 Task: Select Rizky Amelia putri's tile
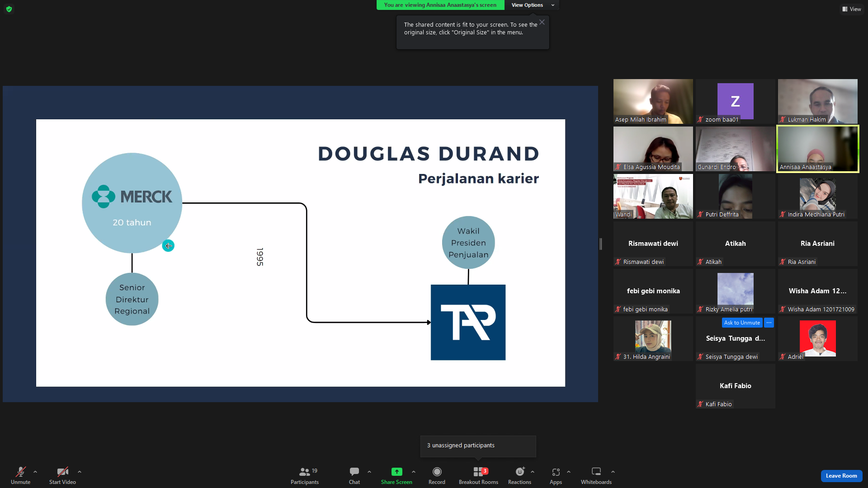tap(735, 291)
